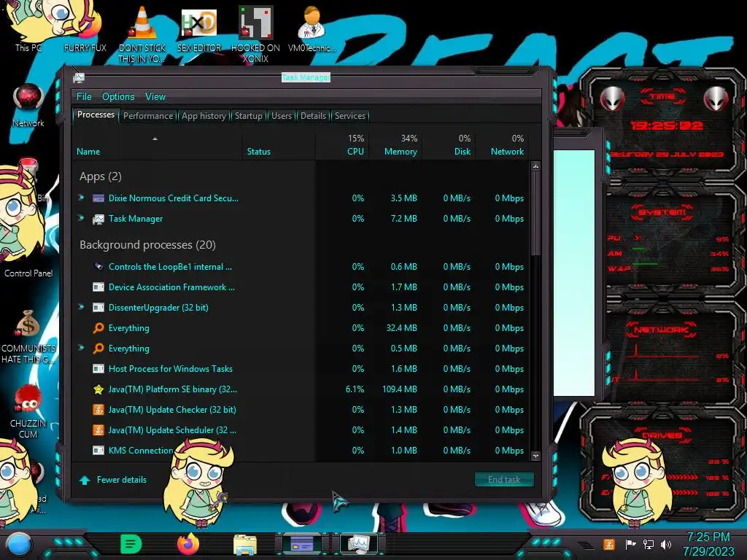
Task: Open the green notes app on taskbar
Action: (x=131, y=544)
